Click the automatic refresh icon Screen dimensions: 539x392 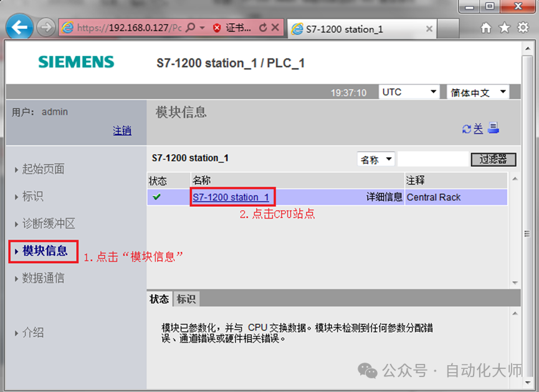click(467, 129)
